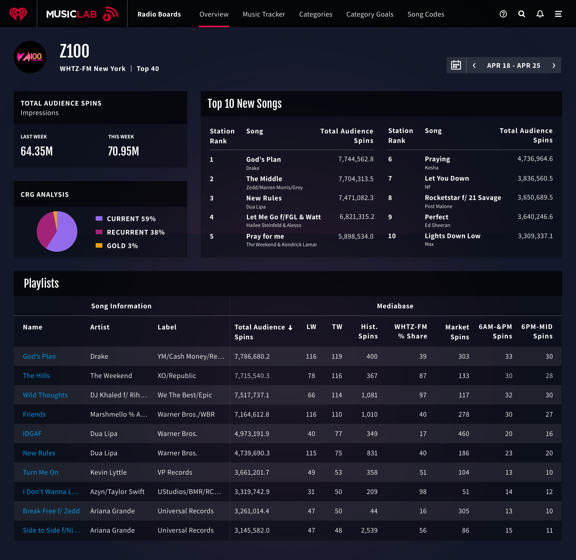576x560 pixels.
Task: Click Pray for me song entry
Action: click(x=265, y=236)
